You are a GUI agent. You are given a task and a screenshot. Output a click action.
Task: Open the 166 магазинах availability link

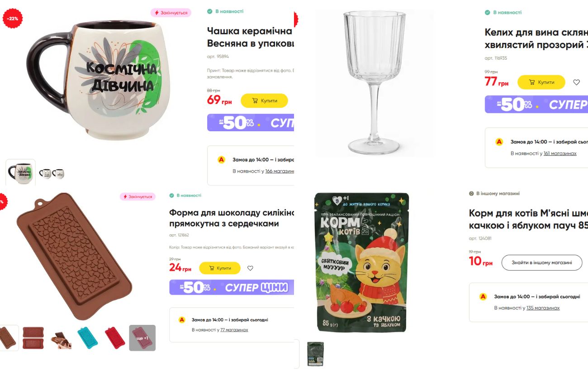tap(280, 171)
